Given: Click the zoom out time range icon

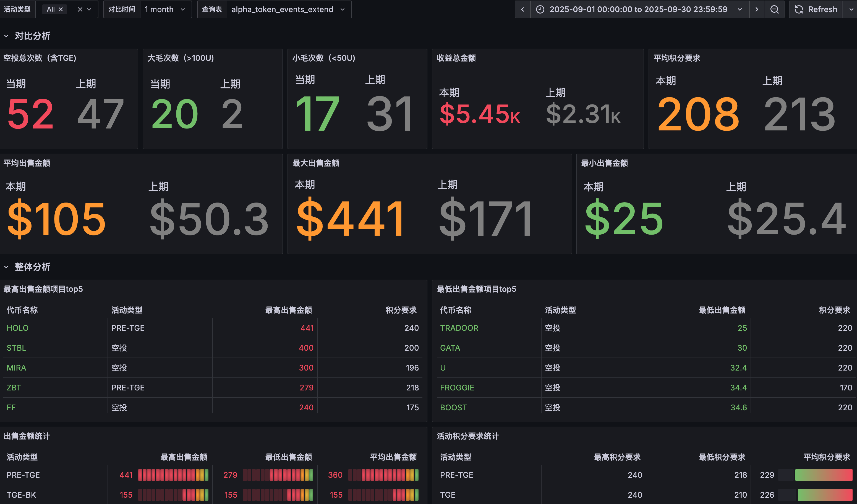Looking at the screenshot, I should click(774, 9).
